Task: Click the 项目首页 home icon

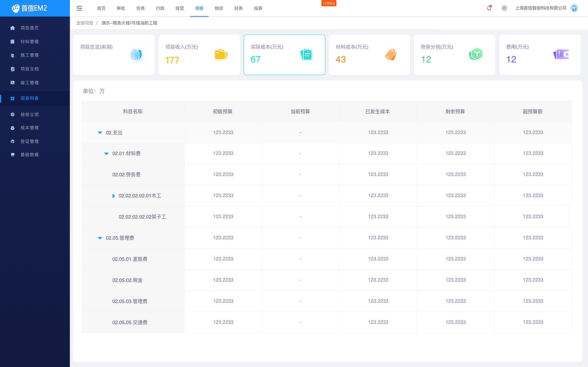Action: (x=12, y=28)
